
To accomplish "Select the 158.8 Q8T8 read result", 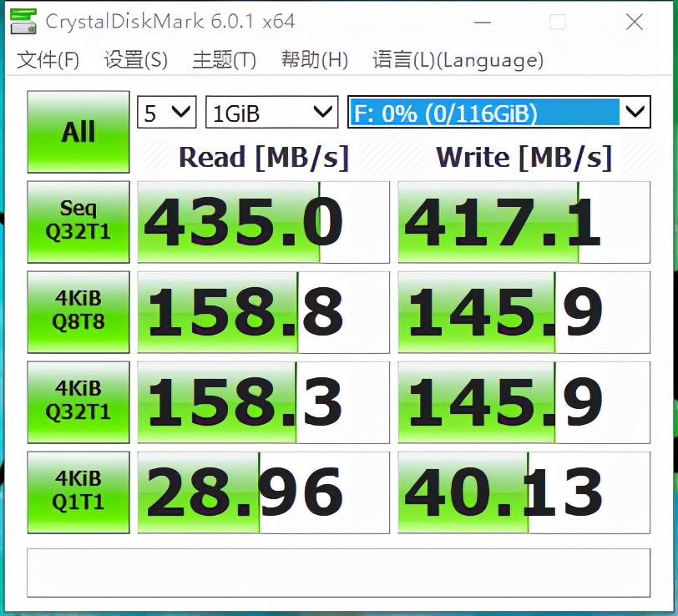I will pyautogui.click(x=263, y=312).
